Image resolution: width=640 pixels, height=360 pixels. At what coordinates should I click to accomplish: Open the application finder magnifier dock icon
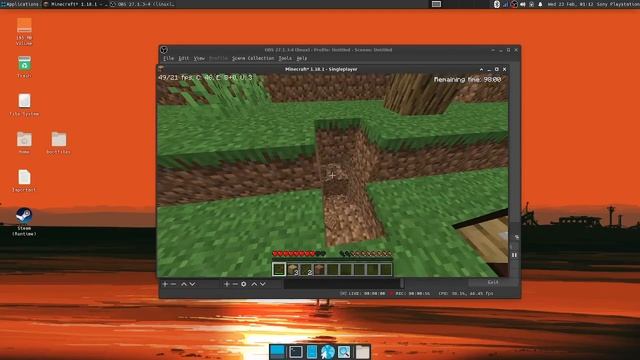(344, 351)
